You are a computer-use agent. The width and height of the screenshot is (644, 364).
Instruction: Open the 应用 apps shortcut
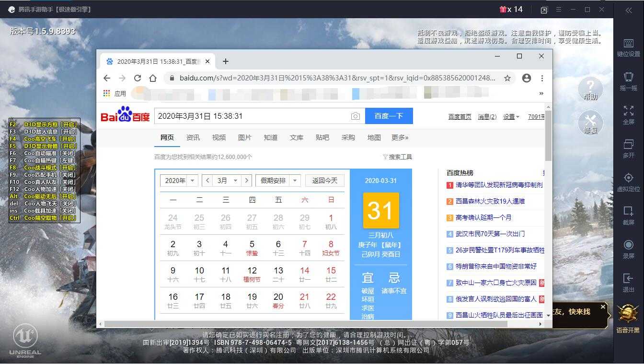tap(115, 93)
